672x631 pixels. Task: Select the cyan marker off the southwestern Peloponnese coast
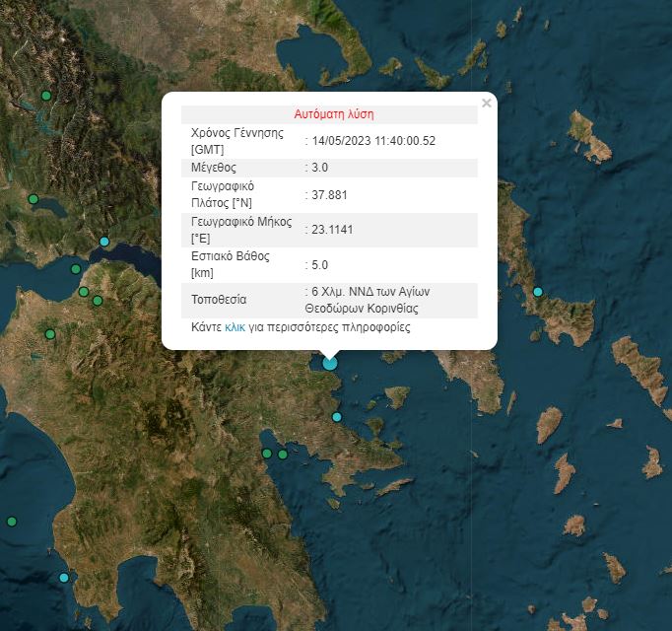(x=64, y=578)
